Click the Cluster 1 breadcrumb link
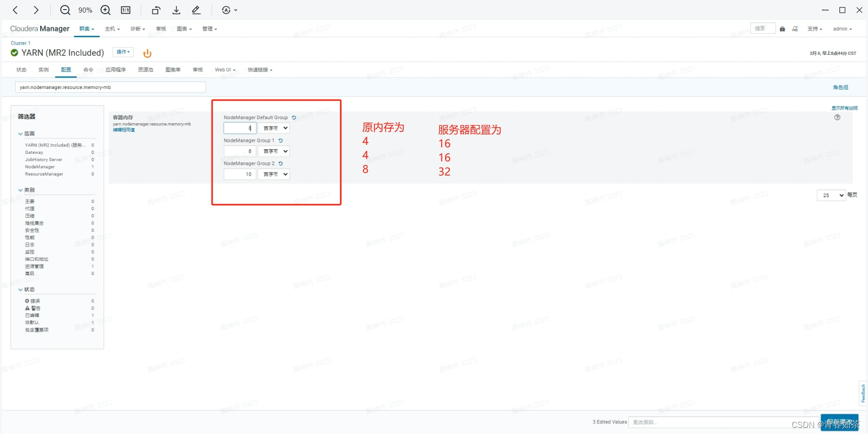 [x=21, y=43]
